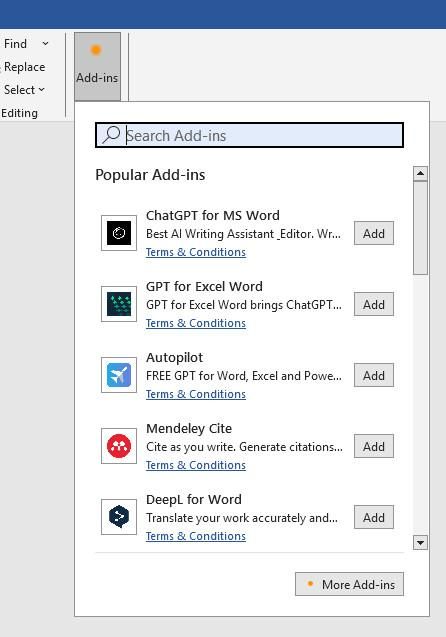Open Terms & Conditions for DeepL for Word

pyautogui.click(x=196, y=536)
